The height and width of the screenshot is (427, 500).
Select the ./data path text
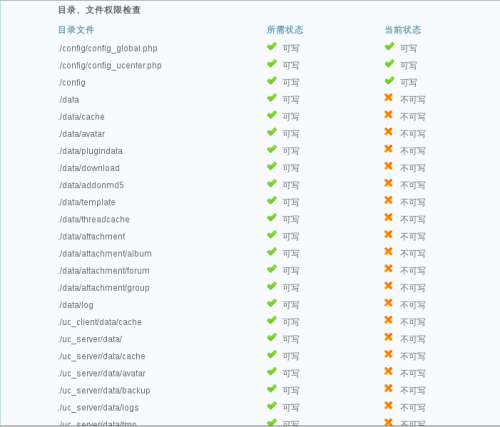click(x=69, y=100)
